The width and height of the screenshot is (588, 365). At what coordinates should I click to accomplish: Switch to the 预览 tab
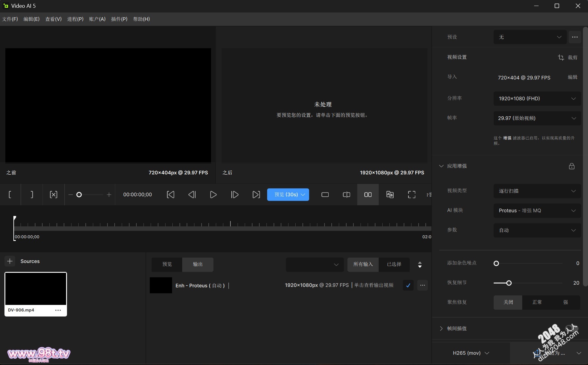(x=167, y=264)
